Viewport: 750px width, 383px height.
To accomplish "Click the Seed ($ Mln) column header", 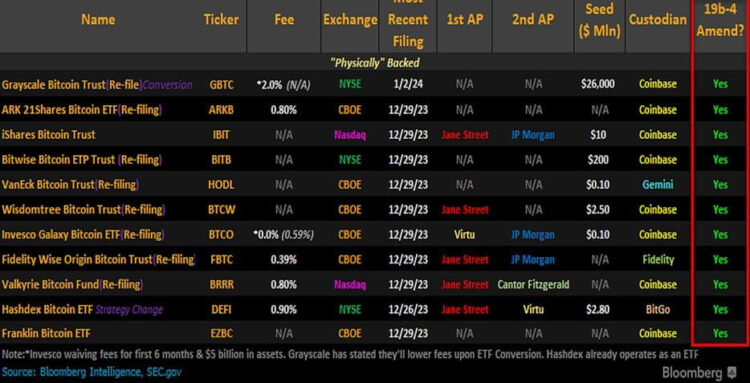I will click(x=599, y=20).
